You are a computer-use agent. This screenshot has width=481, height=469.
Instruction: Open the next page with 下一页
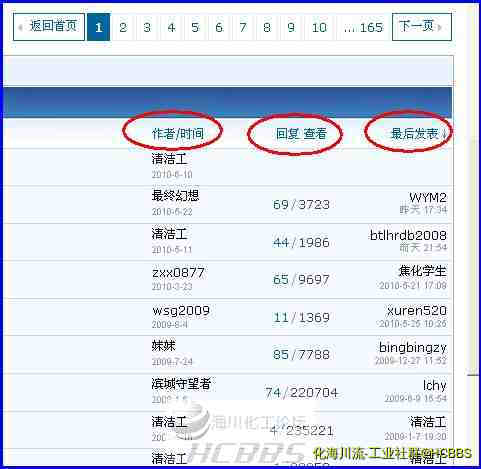coord(422,27)
